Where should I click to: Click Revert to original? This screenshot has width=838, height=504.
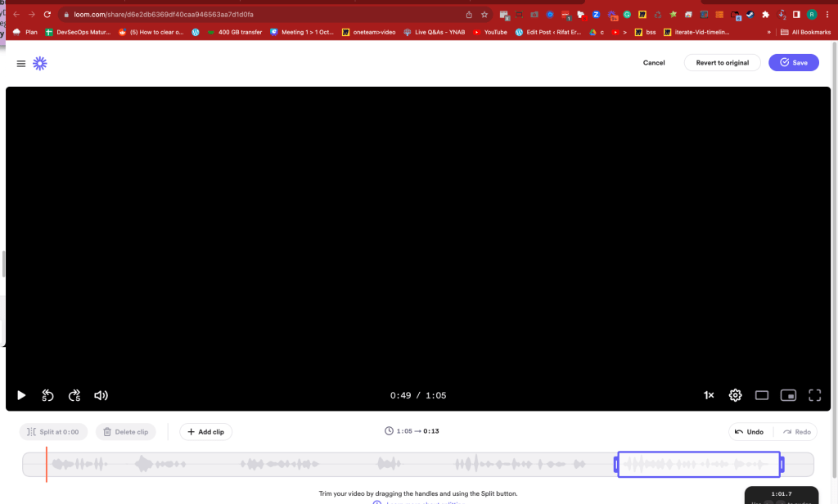point(722,62)
